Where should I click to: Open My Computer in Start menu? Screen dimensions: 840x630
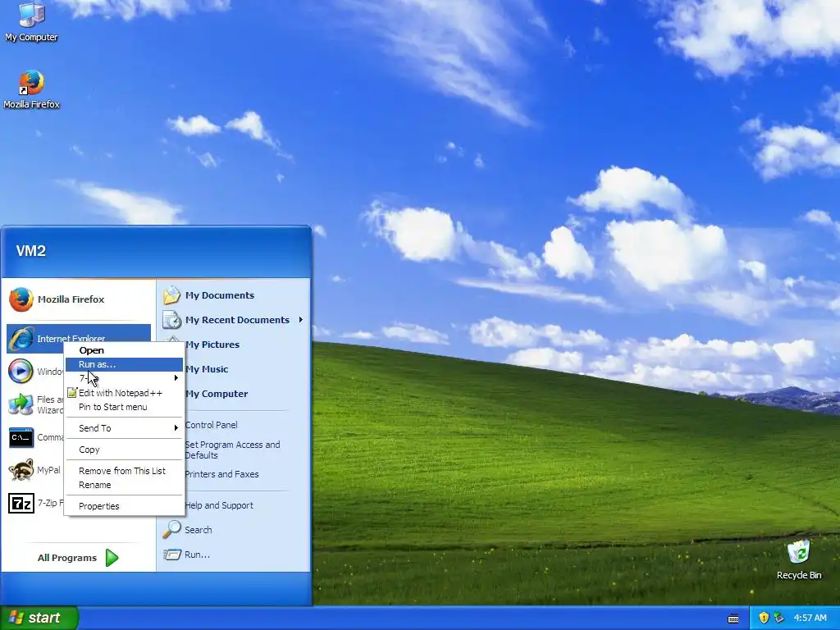coord(217,394)
